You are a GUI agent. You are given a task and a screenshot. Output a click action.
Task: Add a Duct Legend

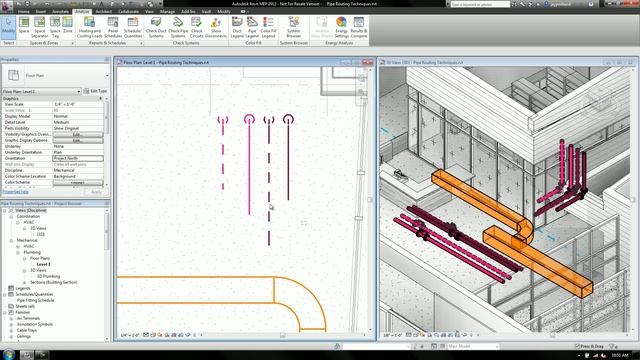tap(237, 27)
